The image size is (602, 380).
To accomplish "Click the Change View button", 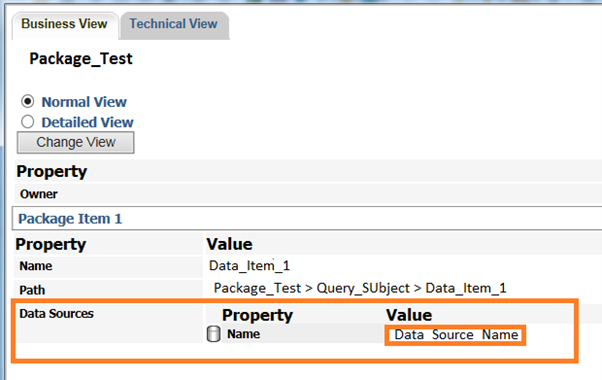I will coord(76,142).
